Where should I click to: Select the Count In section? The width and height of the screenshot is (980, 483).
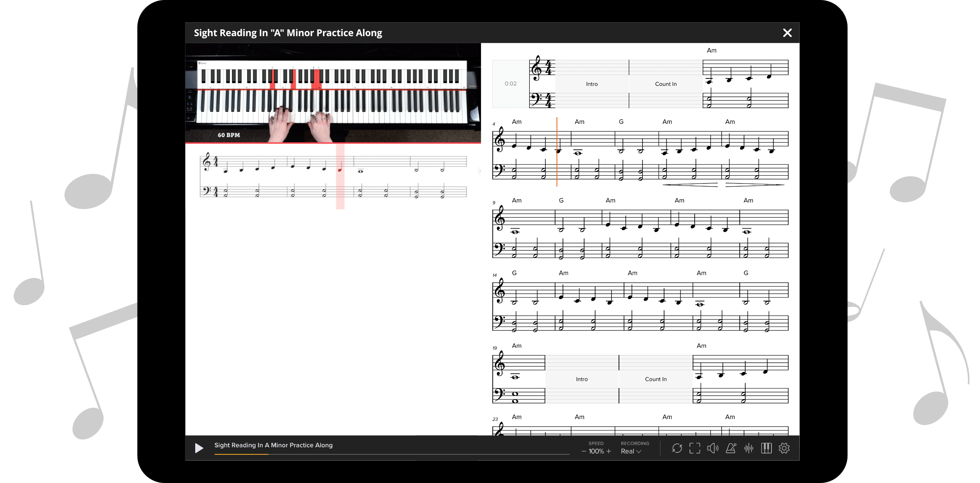pos(665,84)
